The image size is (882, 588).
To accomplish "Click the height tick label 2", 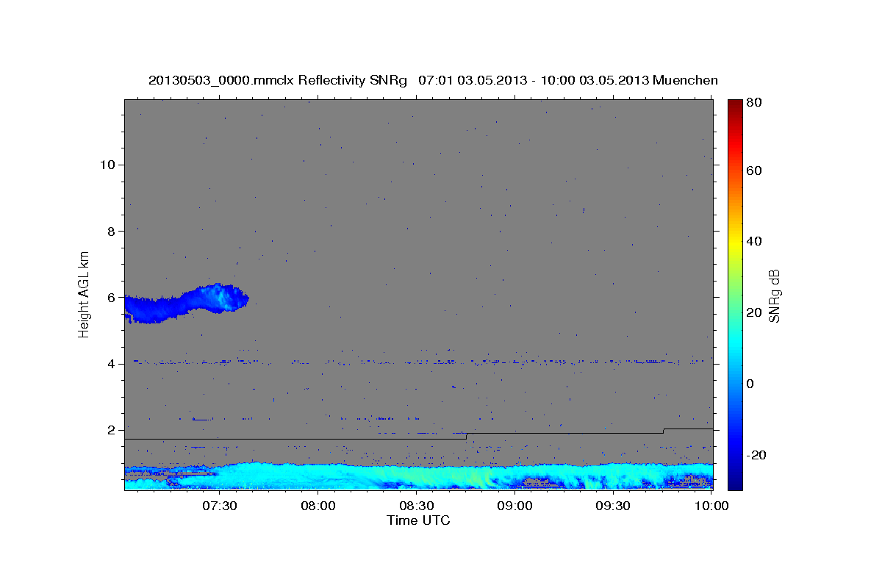I will pyautogui.click(x=111, y=430).
